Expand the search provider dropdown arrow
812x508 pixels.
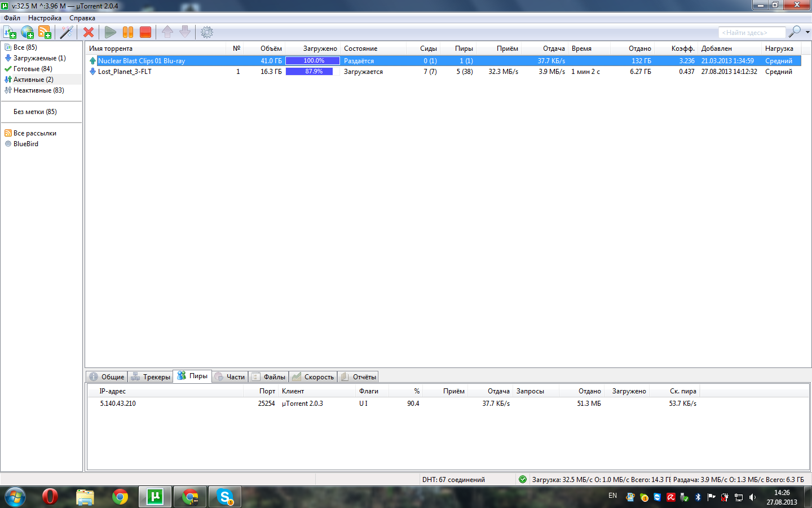(x=807, y=32)
